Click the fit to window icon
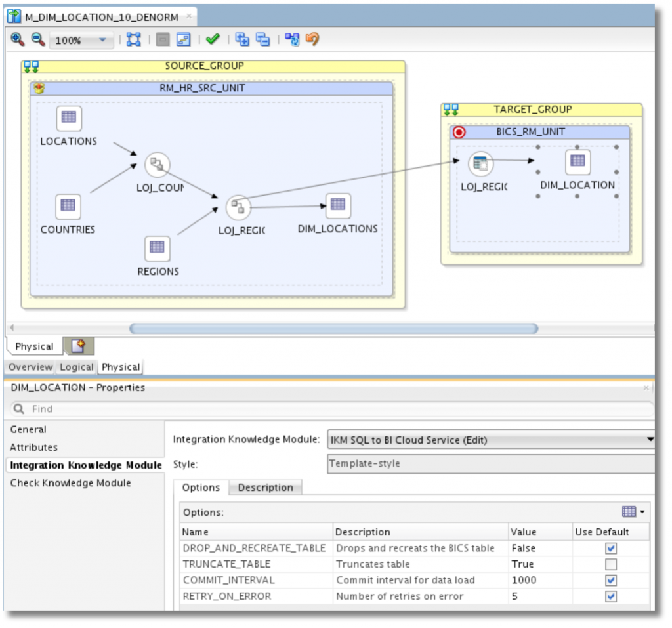The width and height of the screenshot is (672, 628). [x=134, y=39]
